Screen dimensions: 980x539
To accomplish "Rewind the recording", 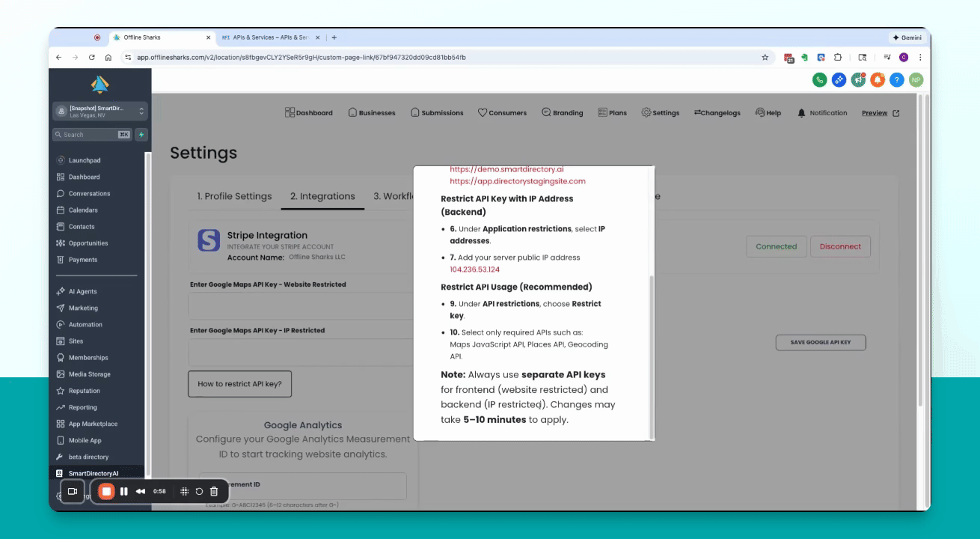I will pyautogui.click(x=141, y=491).
